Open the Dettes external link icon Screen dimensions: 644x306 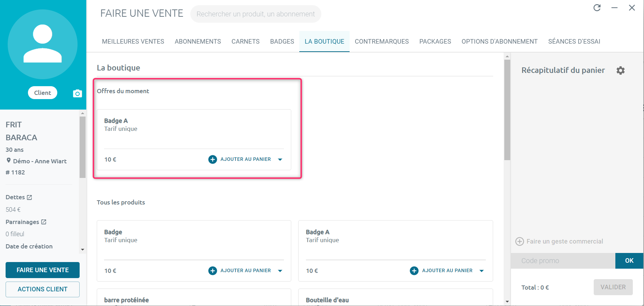tap(30, 197)
